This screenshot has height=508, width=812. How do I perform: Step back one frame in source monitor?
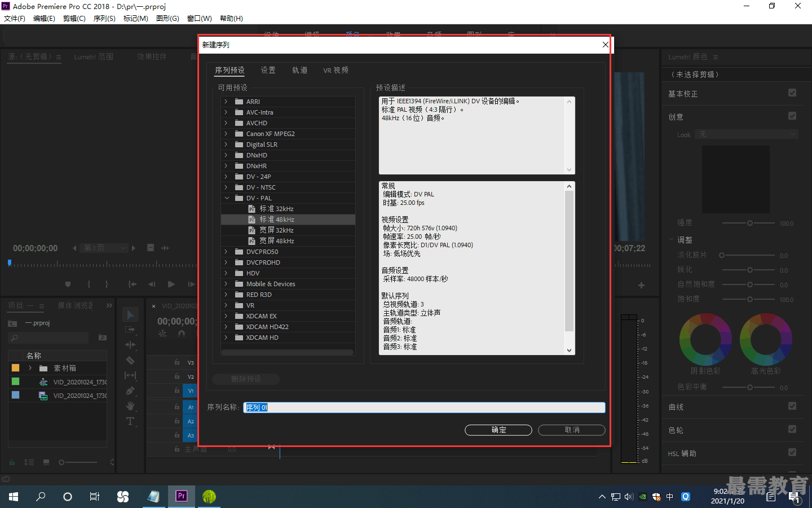tap(152, 284)
